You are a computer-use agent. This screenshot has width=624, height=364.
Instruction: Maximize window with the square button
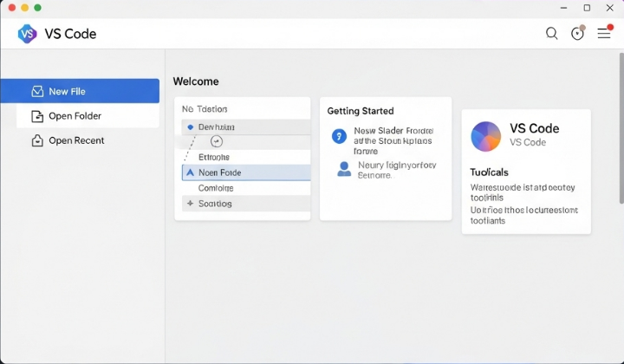587,8
